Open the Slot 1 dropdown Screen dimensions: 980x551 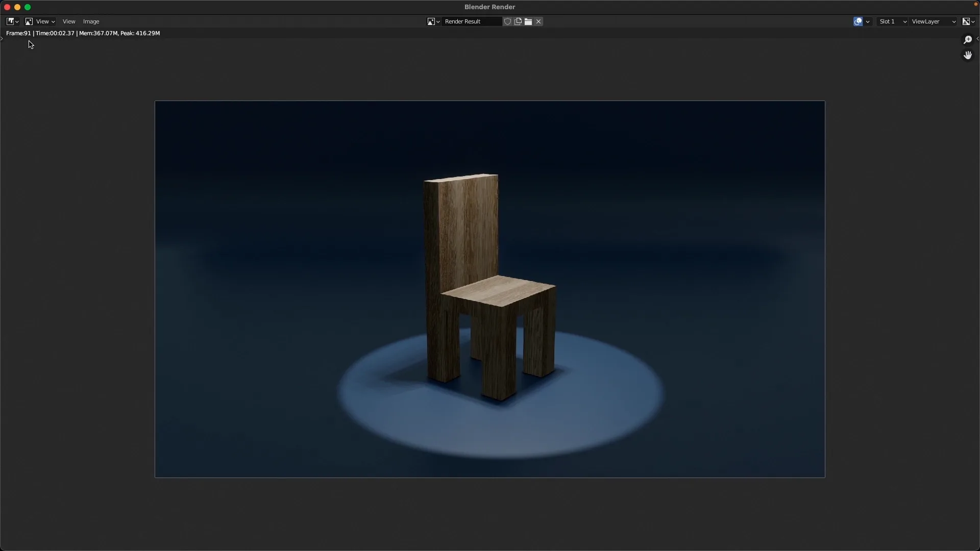click(892, 21)
